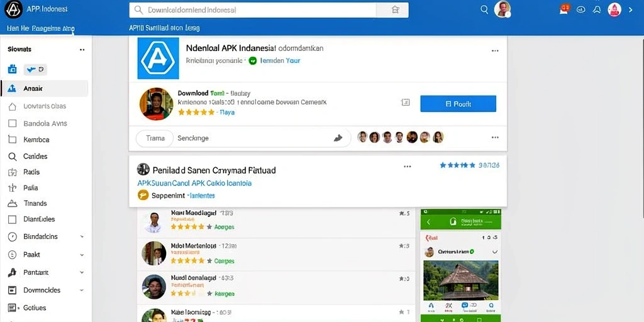Image resolution: width=644 pixels, height=322 pixels.
Task: Open Candies in the sidebar
Action: (35, 157)
